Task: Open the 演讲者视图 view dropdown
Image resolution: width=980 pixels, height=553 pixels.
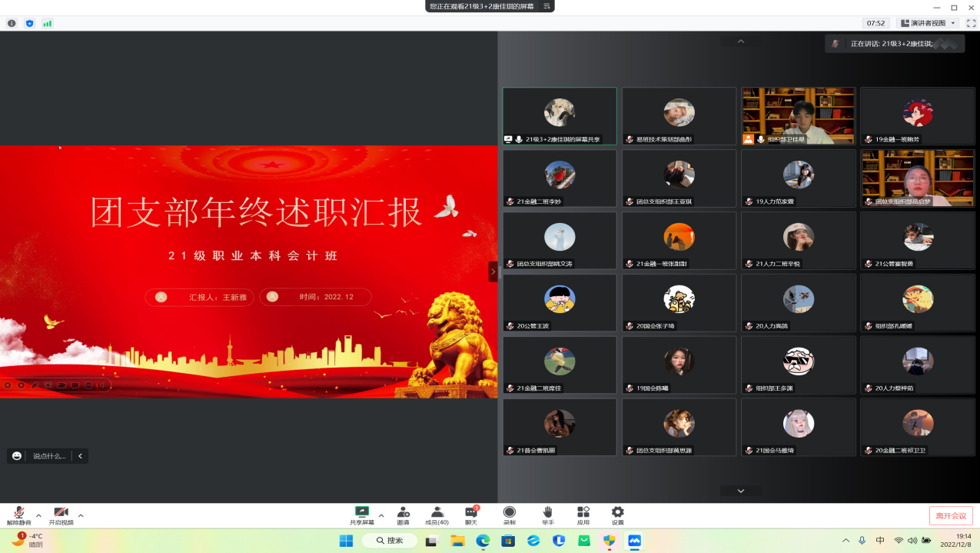Action: point(929,23)
